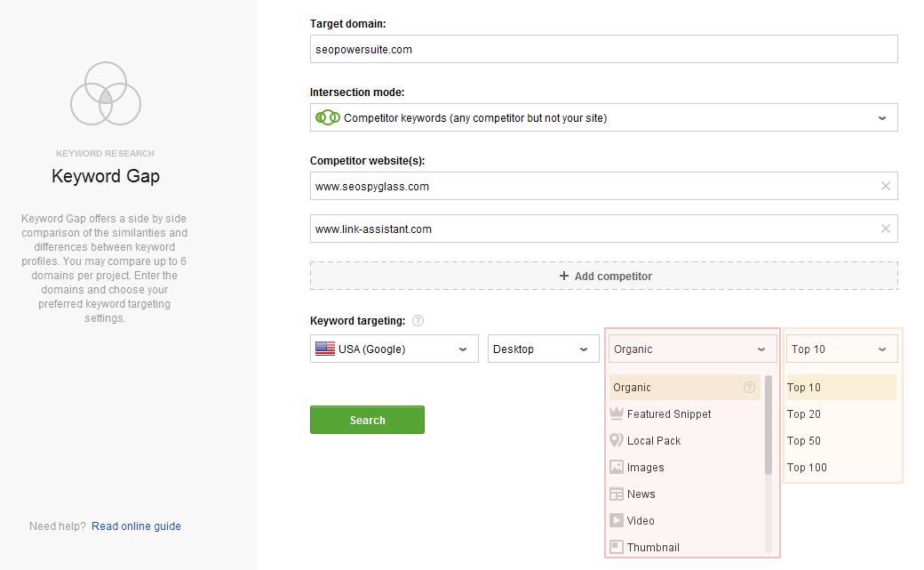The image size is (924, 570).
Task: Click the Target domain input field
Action: (x=604, y=49)
